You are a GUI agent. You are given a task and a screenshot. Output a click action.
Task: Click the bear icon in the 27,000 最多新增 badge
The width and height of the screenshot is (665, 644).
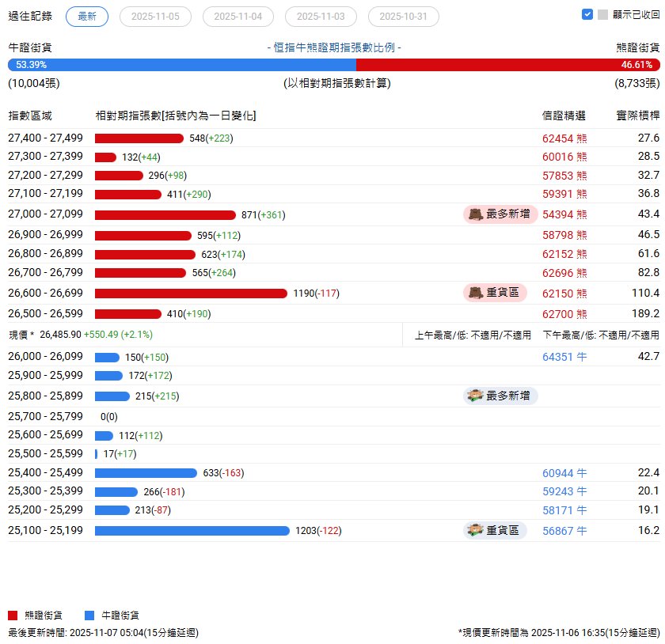coord(475,214)
